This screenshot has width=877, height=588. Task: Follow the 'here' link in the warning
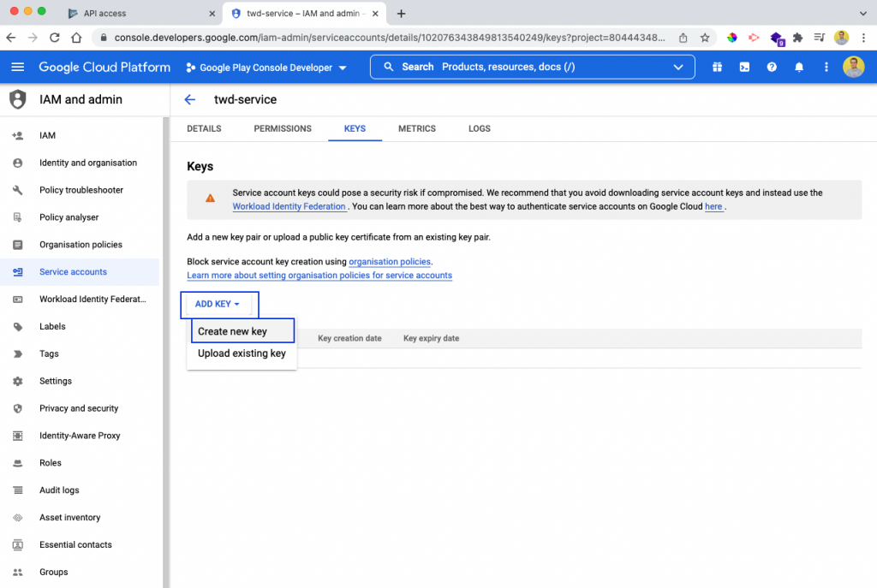713,206
